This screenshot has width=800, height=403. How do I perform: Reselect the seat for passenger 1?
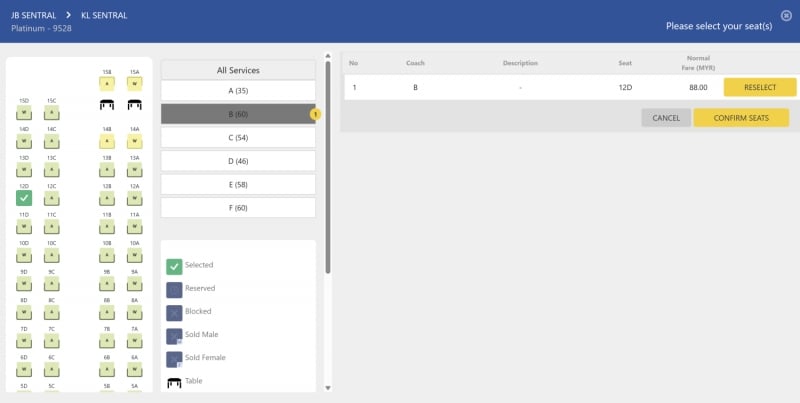tap(760, 87)
